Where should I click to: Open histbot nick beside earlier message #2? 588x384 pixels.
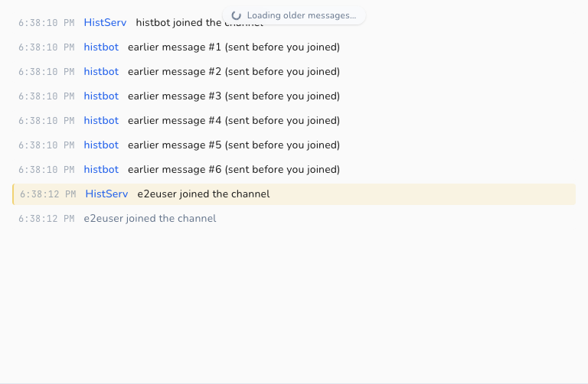101,72
